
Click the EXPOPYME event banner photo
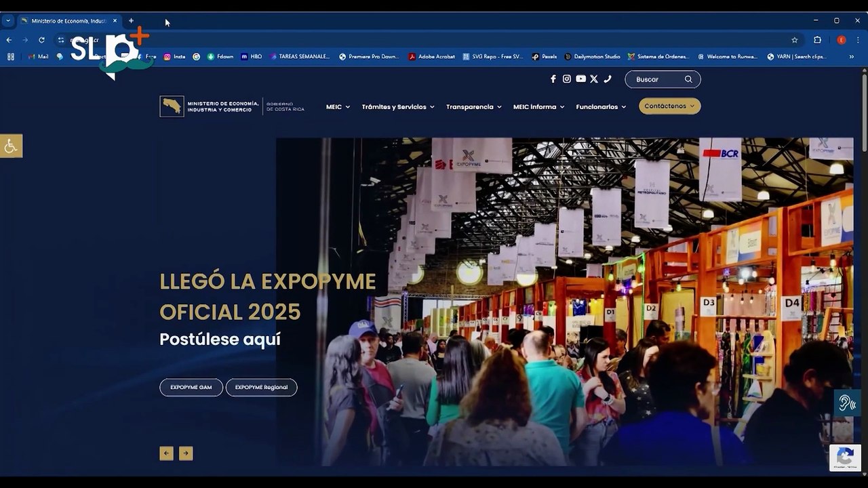point(564,302)
